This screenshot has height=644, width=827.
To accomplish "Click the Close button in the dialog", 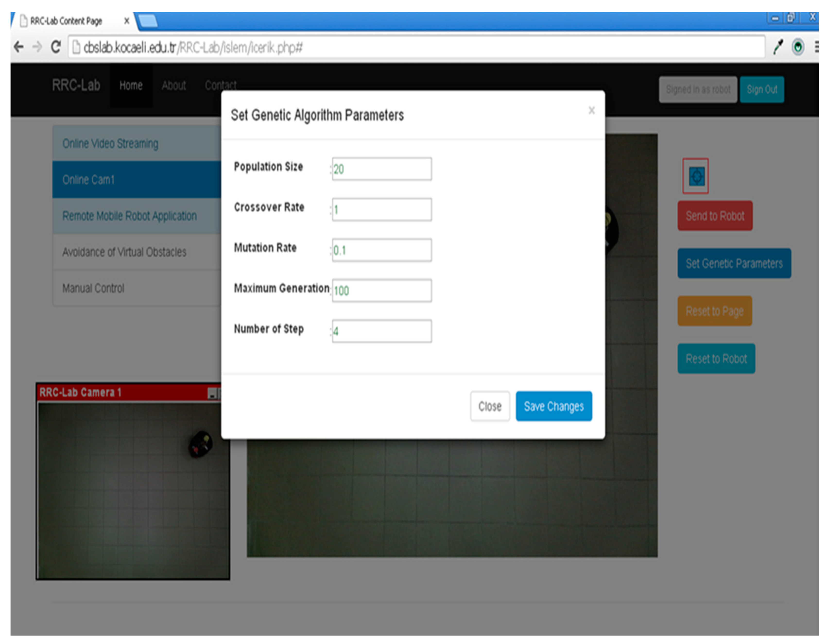I will [x=490, y=406].
